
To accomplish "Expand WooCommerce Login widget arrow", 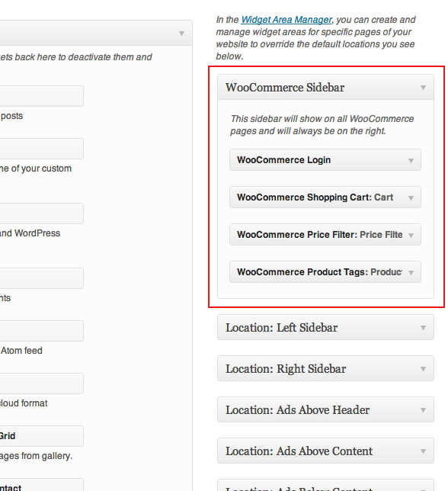I will (x=411, y=161).
